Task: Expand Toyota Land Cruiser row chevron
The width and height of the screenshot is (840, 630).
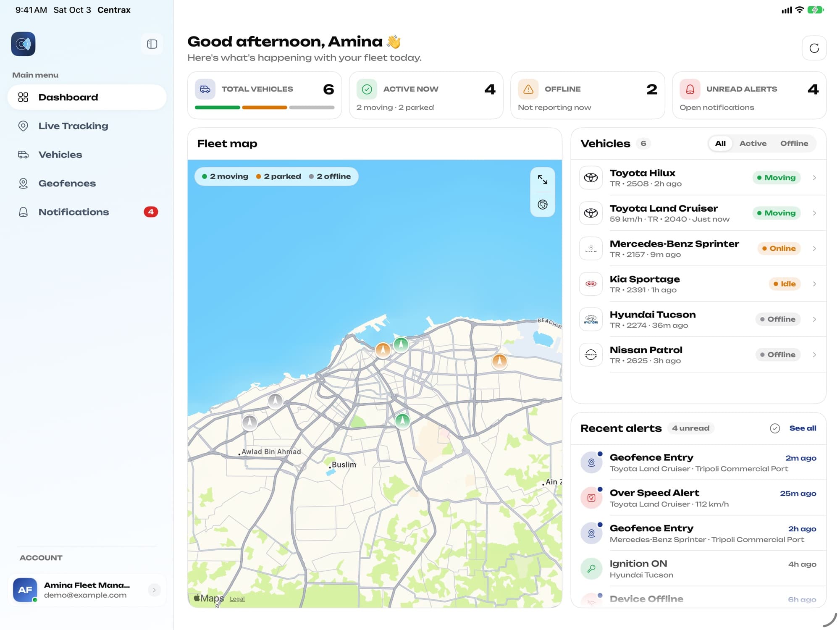Action: [814, 213]
